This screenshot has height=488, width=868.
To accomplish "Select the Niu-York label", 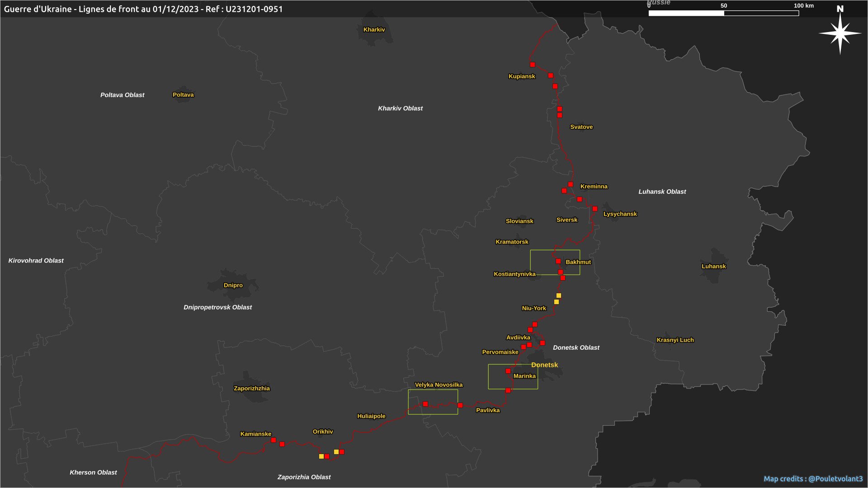I will [534, 309].
